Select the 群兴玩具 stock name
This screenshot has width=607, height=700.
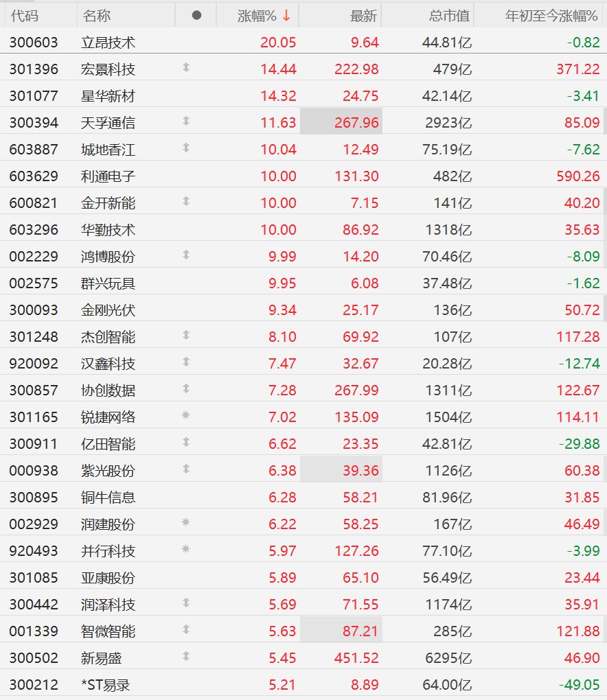pyautogui.click(x=108, y=283)
